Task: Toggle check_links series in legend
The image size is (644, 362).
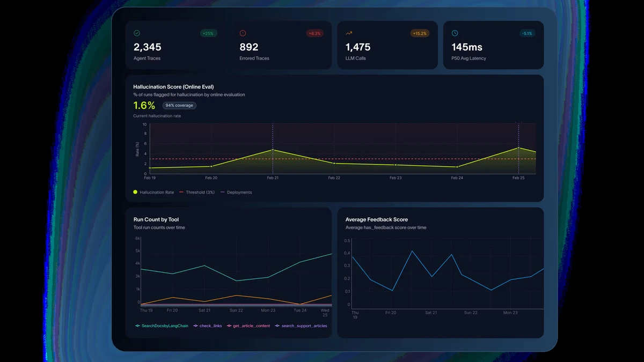Action: (208, 326)
